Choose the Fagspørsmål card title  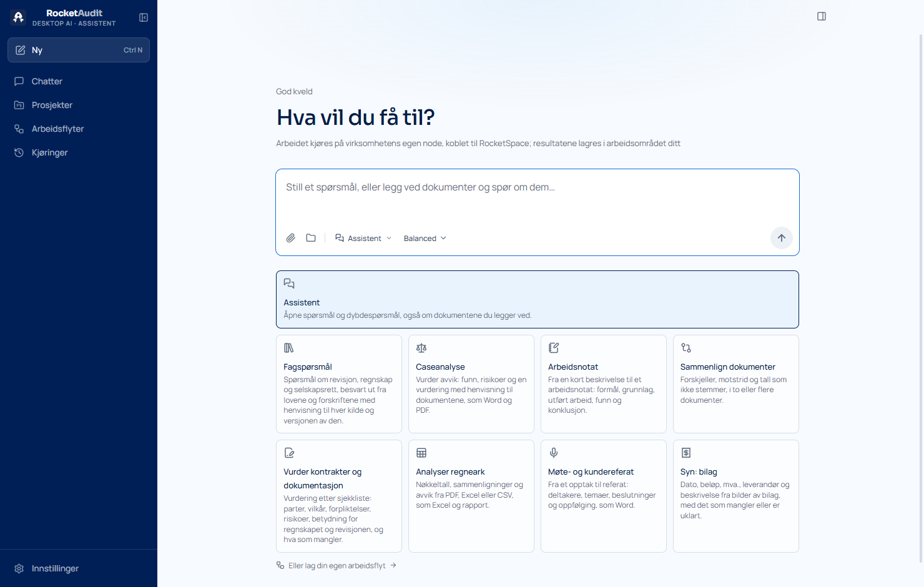[x=308, y=367]
